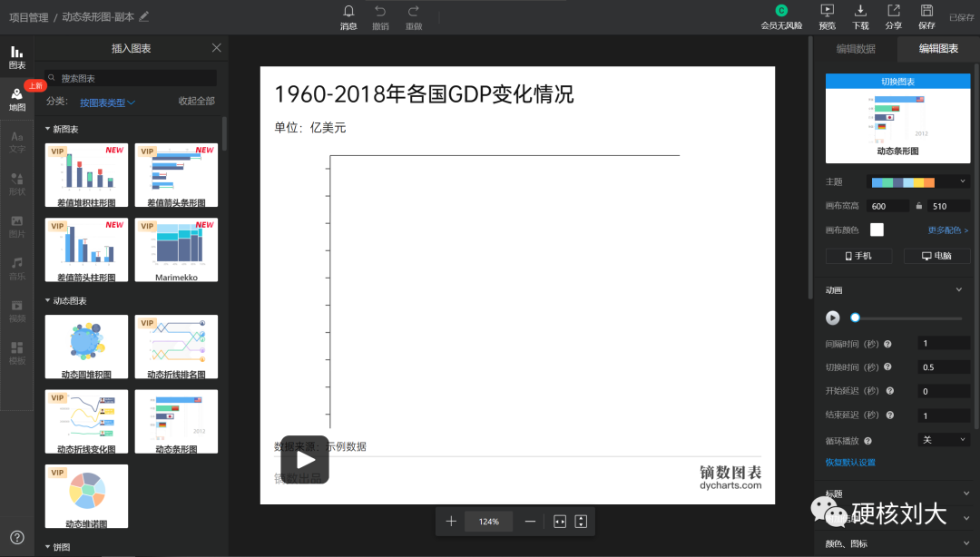Image resolution: width=980 pixels, height=557 pixels.
Task: Click the 切换时间 value field 0.5
Action: 944,367
